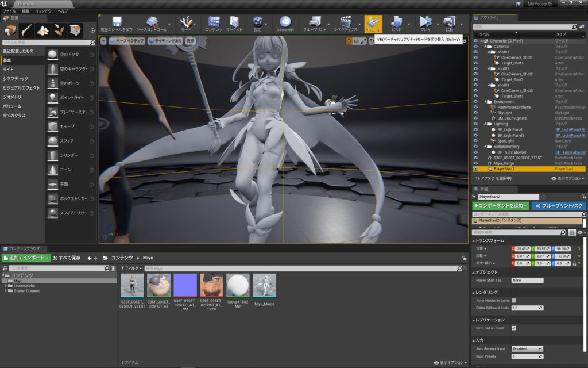Toggle the Actor Hidden In Game checkbox

click(x=514, y=300)
